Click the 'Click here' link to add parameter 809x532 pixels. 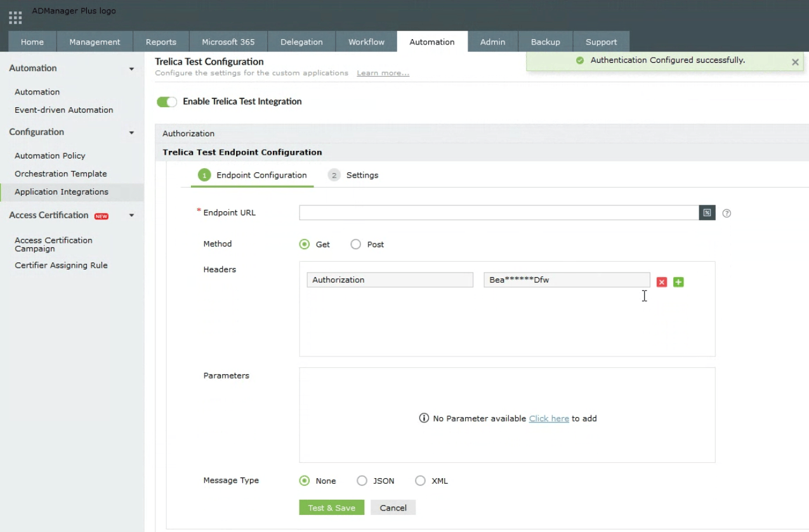549,418
